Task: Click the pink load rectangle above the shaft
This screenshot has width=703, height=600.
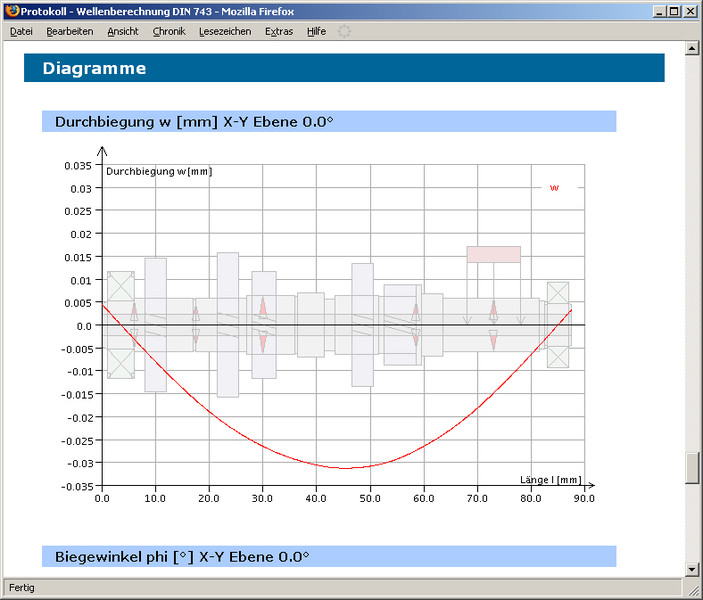Action: coord(493,254)
